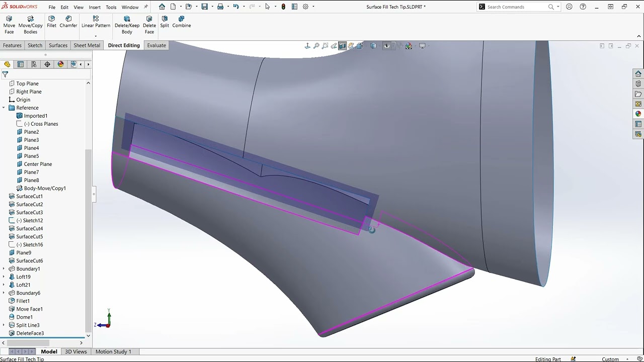Select the Delete Face tool
Image resolution: width=644 pixels, height=362 pixels.
[x=149, y=25]
